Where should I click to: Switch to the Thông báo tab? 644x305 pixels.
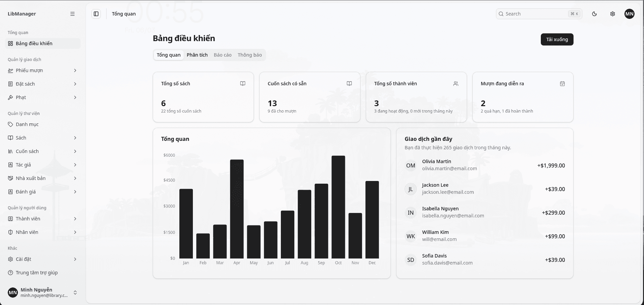(x=250, y=55)
